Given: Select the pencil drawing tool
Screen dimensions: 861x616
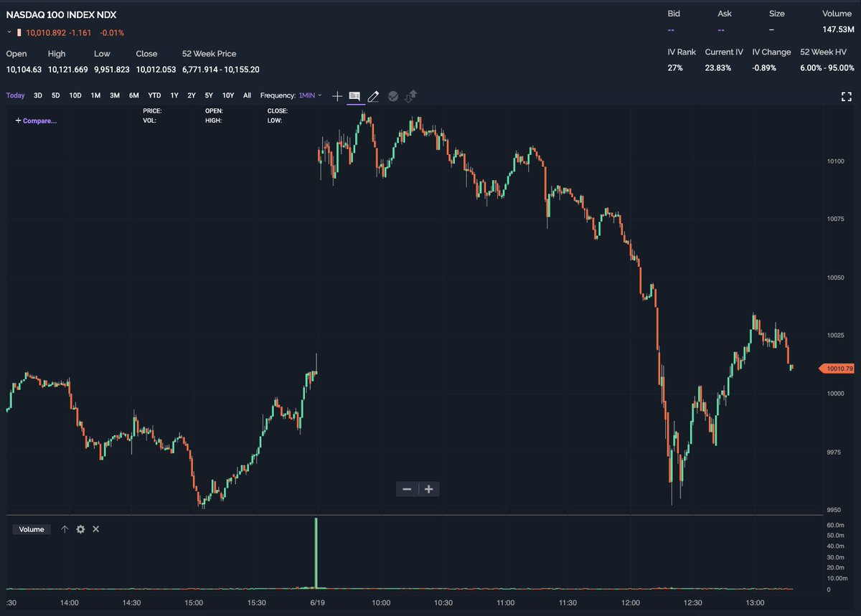Looking at the screenshot, I should pyautogui.click(x=373, y=96).
